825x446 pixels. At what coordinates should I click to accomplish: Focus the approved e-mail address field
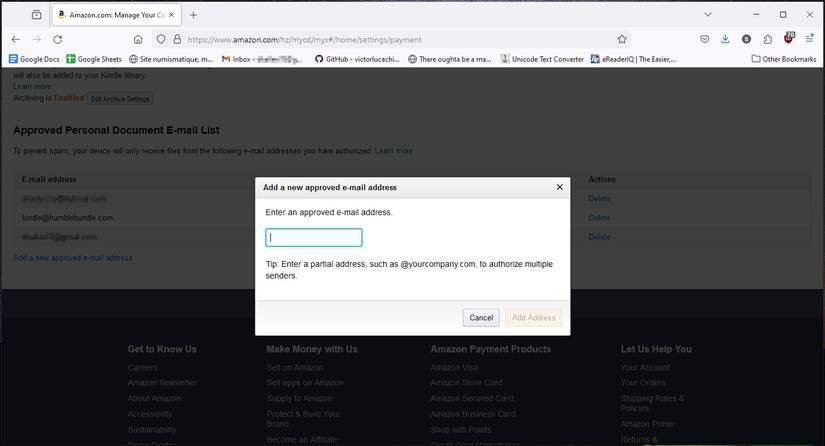314,238
